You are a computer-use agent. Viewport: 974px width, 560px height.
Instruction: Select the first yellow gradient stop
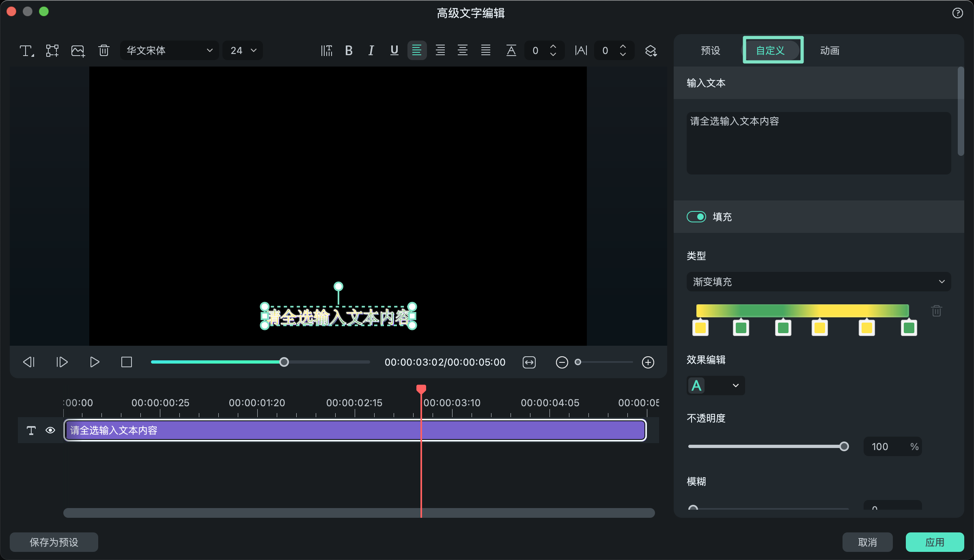(x=700, y=328)
